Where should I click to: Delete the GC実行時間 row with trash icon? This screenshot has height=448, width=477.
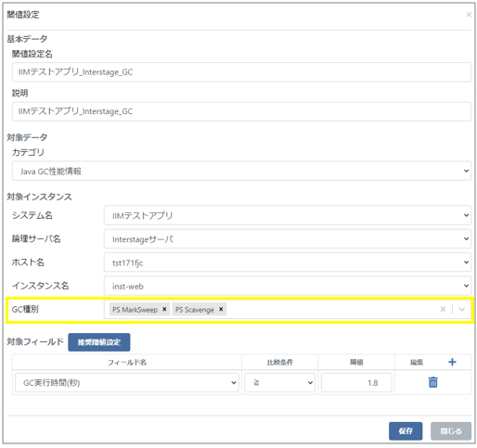432,382
